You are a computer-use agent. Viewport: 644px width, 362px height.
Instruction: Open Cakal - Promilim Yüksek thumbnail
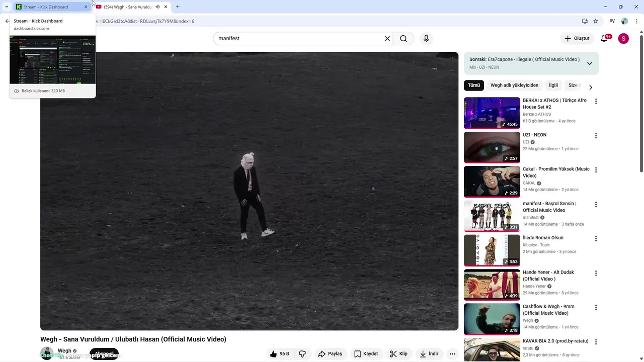click(x=492, y=182)
